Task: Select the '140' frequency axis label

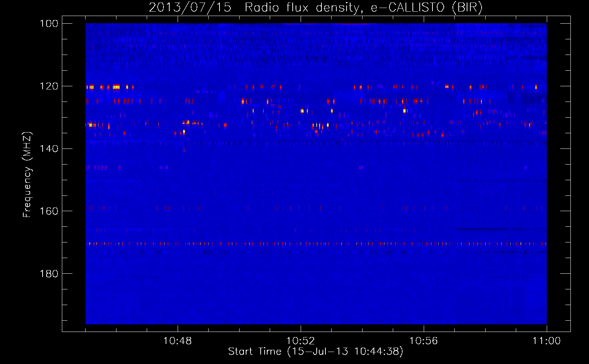Action: click(48, 149)
